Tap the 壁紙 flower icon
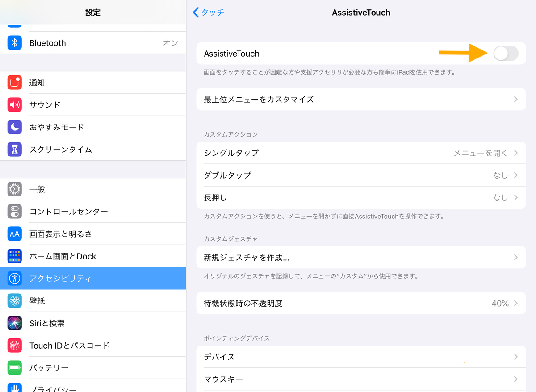 coord(15,301)
